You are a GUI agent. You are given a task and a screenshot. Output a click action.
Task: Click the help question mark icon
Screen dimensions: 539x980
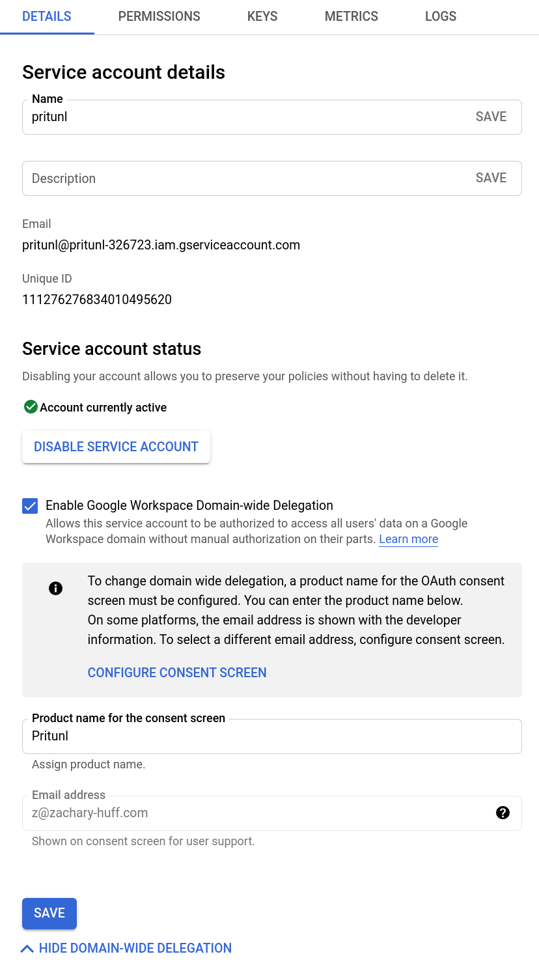click(503, 813)
